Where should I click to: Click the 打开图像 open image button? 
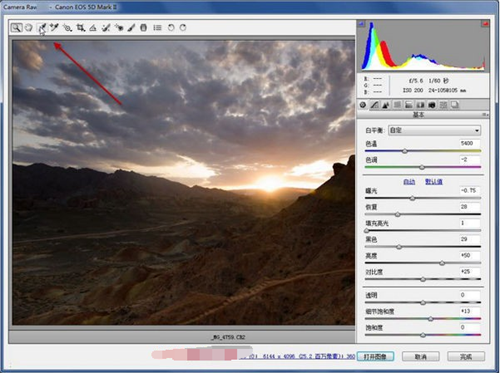[x=375, y=356]
